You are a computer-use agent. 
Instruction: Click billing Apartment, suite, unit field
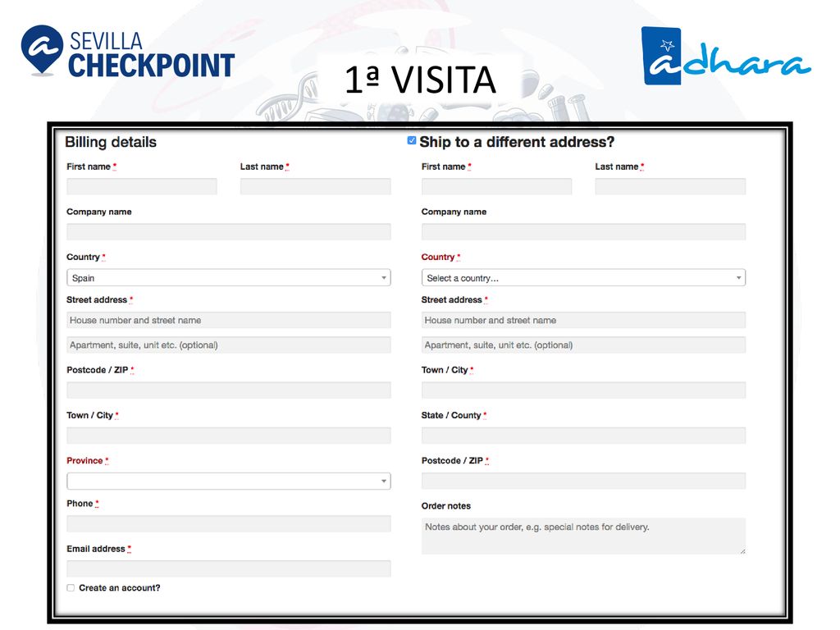coord(229,345)
